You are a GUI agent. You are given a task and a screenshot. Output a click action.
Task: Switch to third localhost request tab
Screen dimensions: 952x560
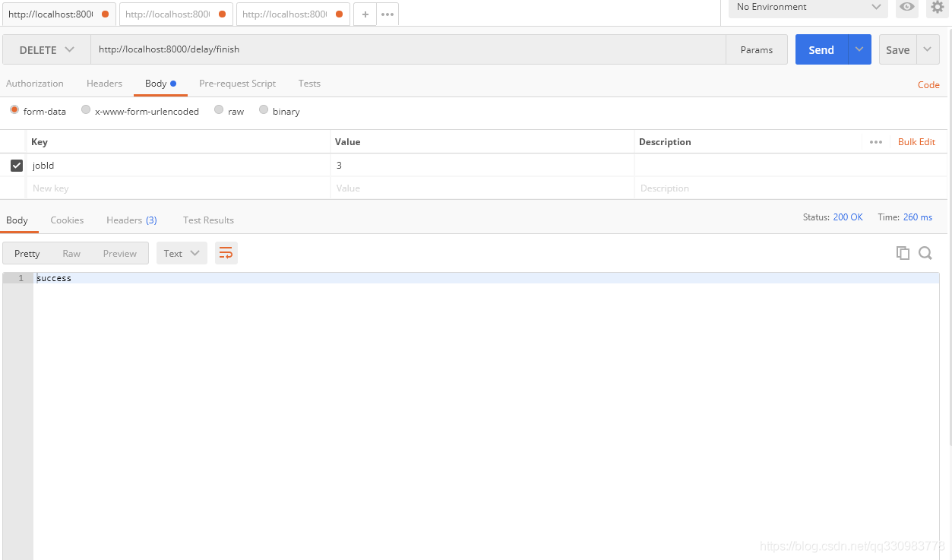point(293,14)
